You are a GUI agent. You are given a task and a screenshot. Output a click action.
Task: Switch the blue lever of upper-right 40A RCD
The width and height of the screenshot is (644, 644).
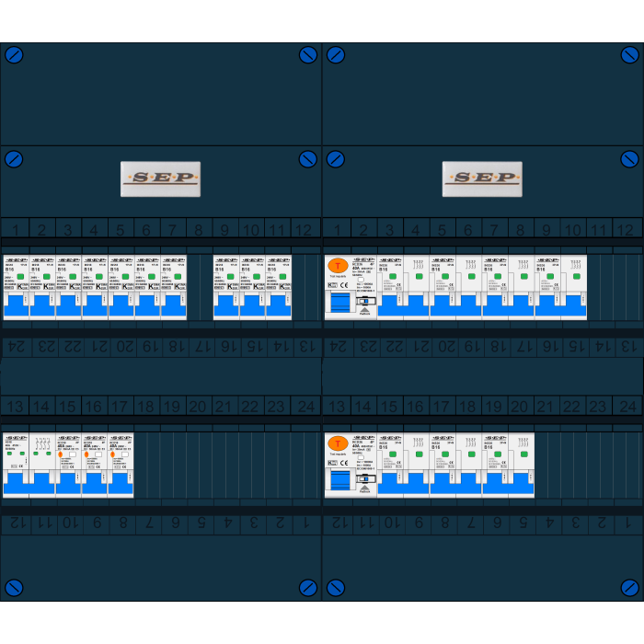point(339,305)
